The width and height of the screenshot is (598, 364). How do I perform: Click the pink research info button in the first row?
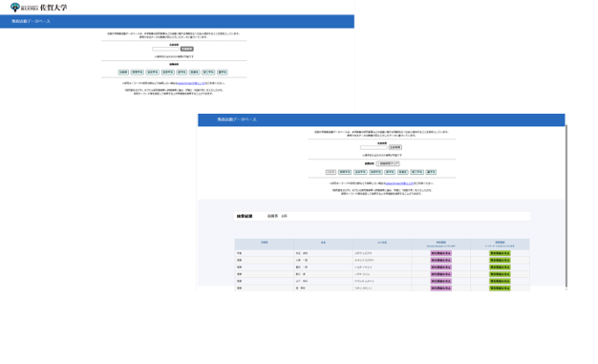click(x=441, y=253)
